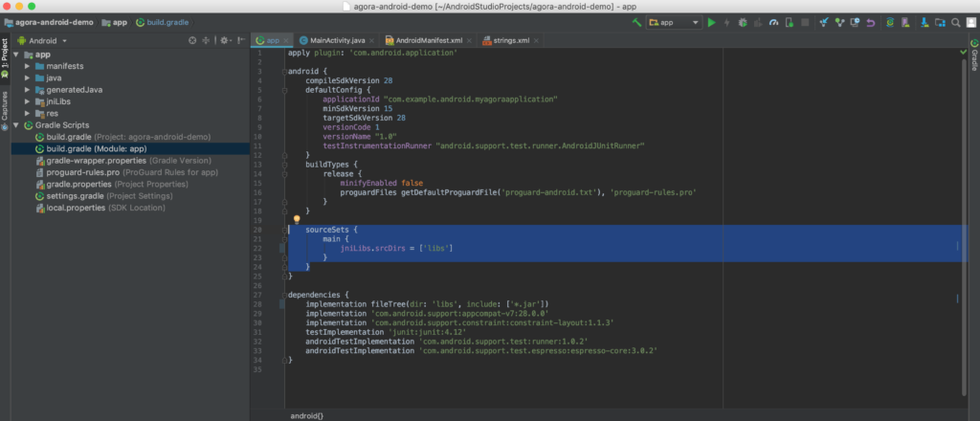Image resolution: width=980 pixels, height=421 pixels.
Task: Collapse the app module tree node
Action: point(15,55)
